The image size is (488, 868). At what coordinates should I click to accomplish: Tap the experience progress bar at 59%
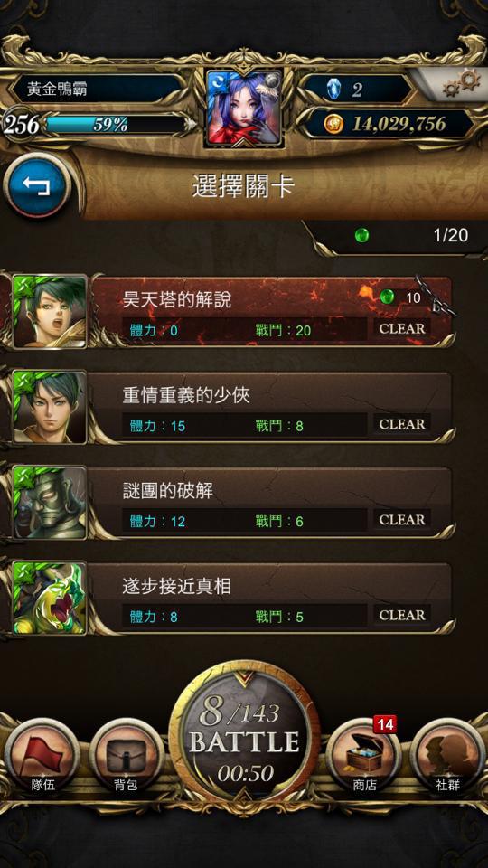[115, 125]
